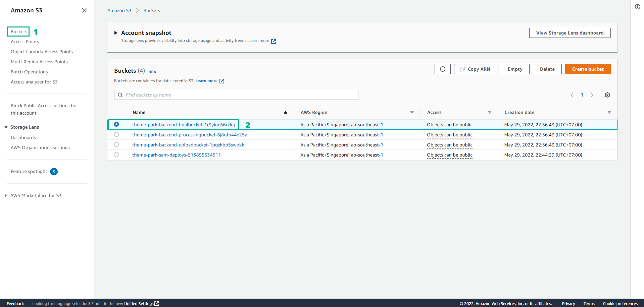The height and width of the screenshot is (307, 644).
Task: Open external link icon beside Account snapshot Learn more
Action: (274, 41)
